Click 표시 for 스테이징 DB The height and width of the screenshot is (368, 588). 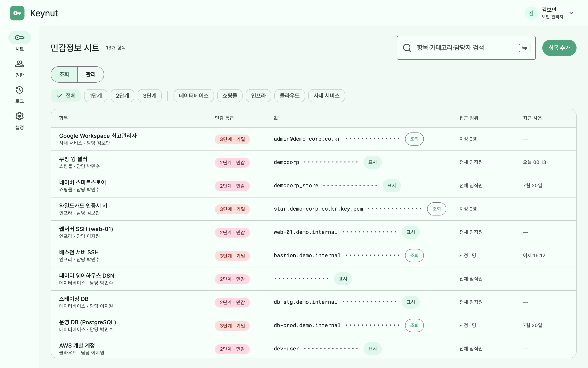click(411, 302)
